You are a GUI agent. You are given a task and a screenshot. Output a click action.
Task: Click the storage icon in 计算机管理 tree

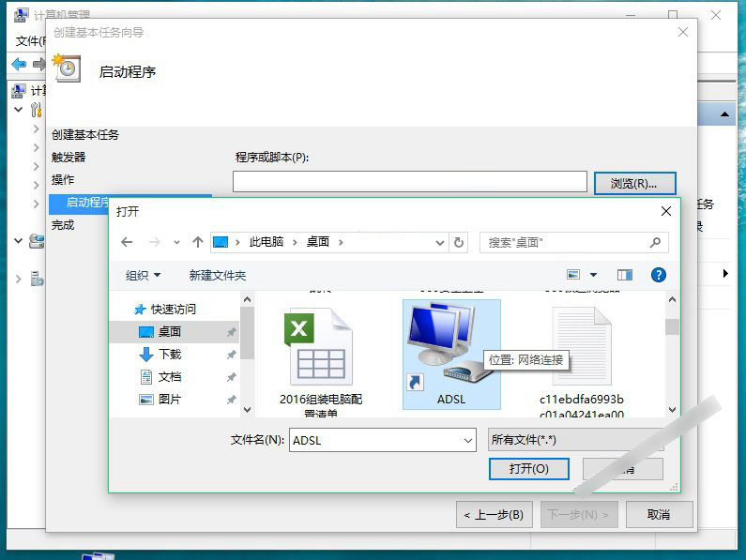(37, 241)
